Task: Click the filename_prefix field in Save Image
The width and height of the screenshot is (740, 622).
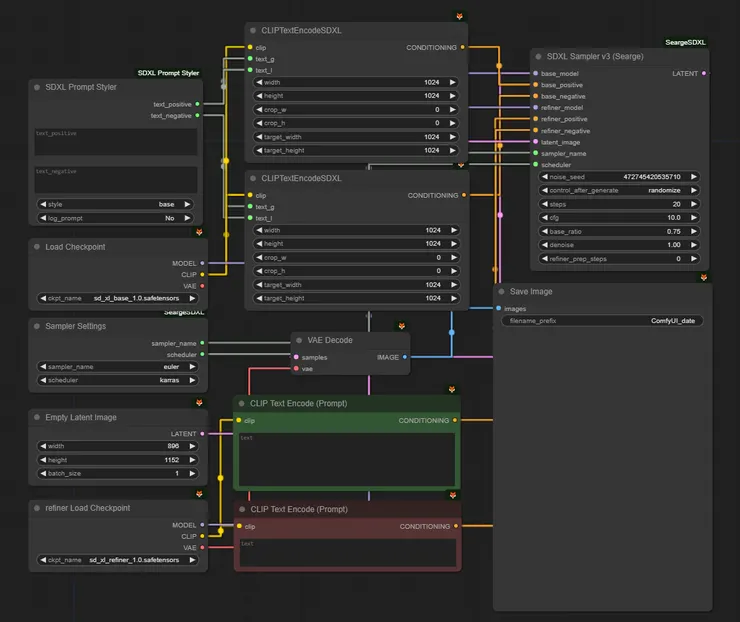Action: (x=601, y=321)
